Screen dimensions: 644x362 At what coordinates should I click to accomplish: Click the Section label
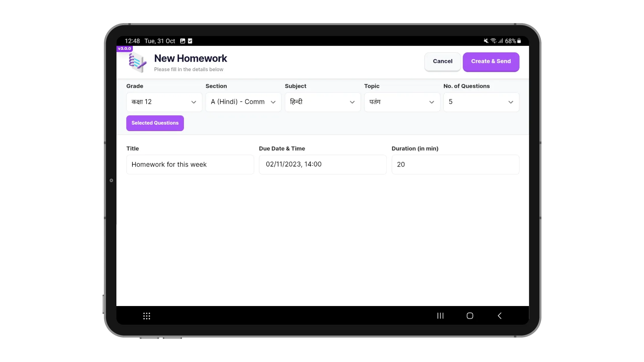point(216,86)
